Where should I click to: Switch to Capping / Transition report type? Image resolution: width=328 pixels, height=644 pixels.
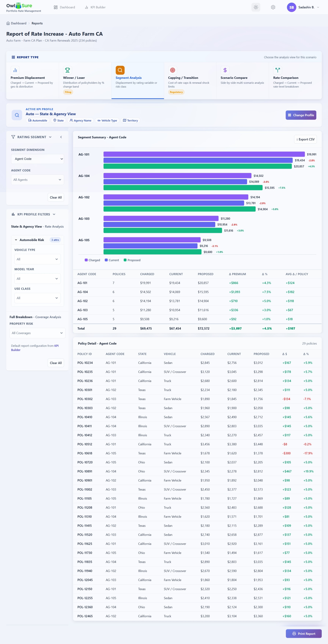click(x=190, y=81)
